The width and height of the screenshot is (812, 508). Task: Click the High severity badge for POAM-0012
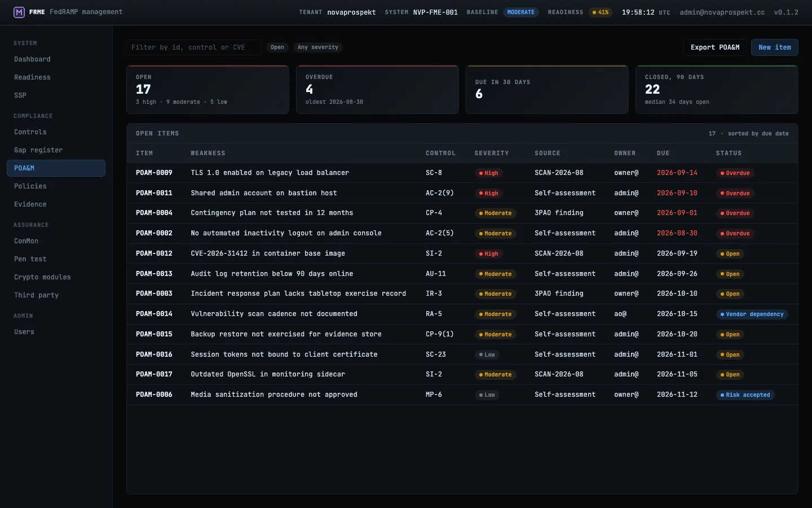pyautogui.click(x=488, y=254)
